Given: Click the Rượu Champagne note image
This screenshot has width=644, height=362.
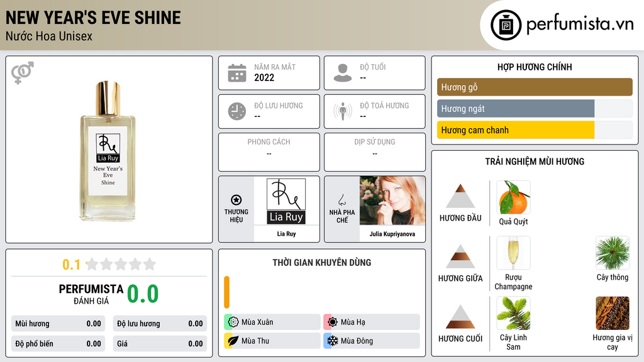Looking at the screenshot, I should point(513,253).
